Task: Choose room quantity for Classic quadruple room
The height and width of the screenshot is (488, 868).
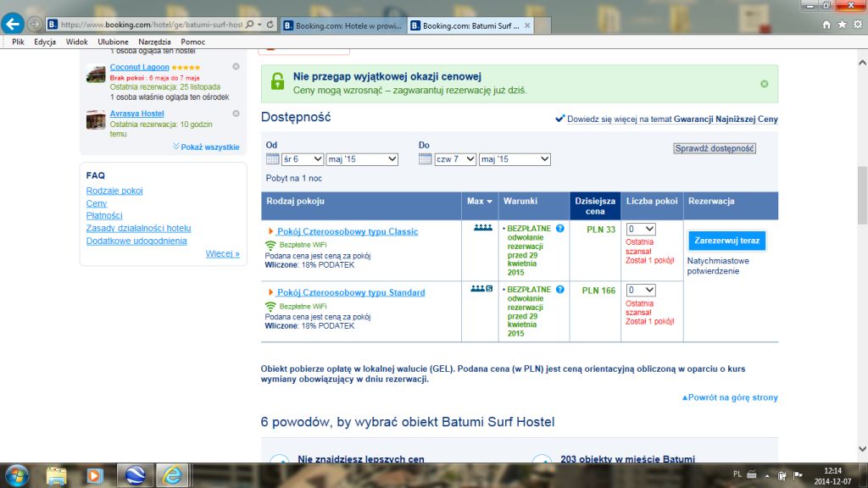Action: (x=641, y=229)
